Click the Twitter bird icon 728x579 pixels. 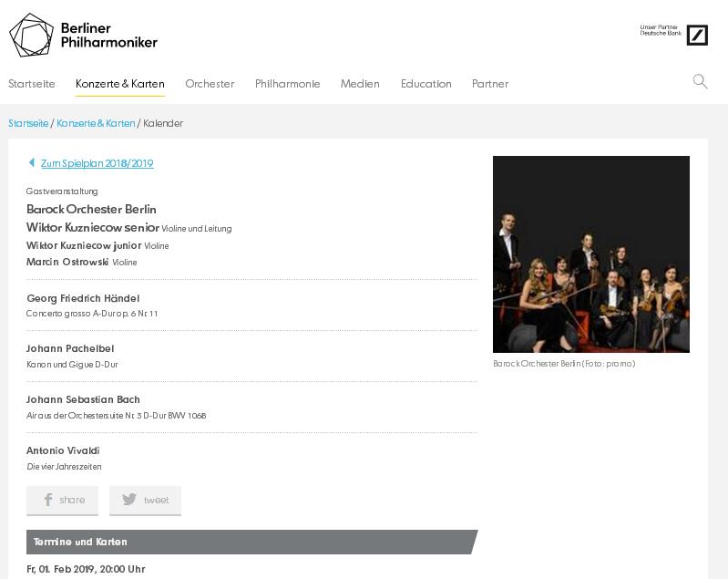pos(129,499)
